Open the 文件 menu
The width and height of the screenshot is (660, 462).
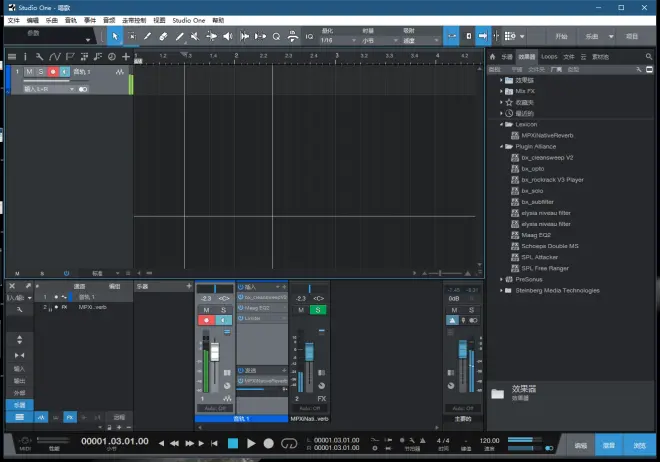click(14, 20)
